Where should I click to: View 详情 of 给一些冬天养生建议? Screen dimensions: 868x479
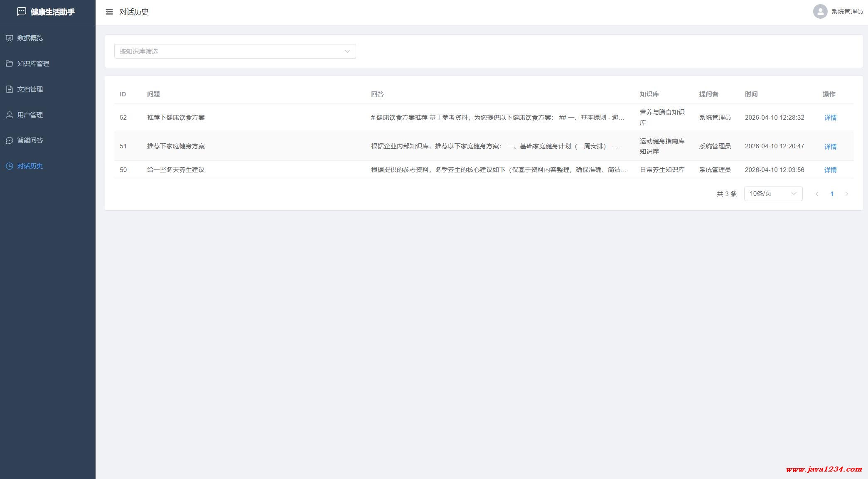click(830, 170)
